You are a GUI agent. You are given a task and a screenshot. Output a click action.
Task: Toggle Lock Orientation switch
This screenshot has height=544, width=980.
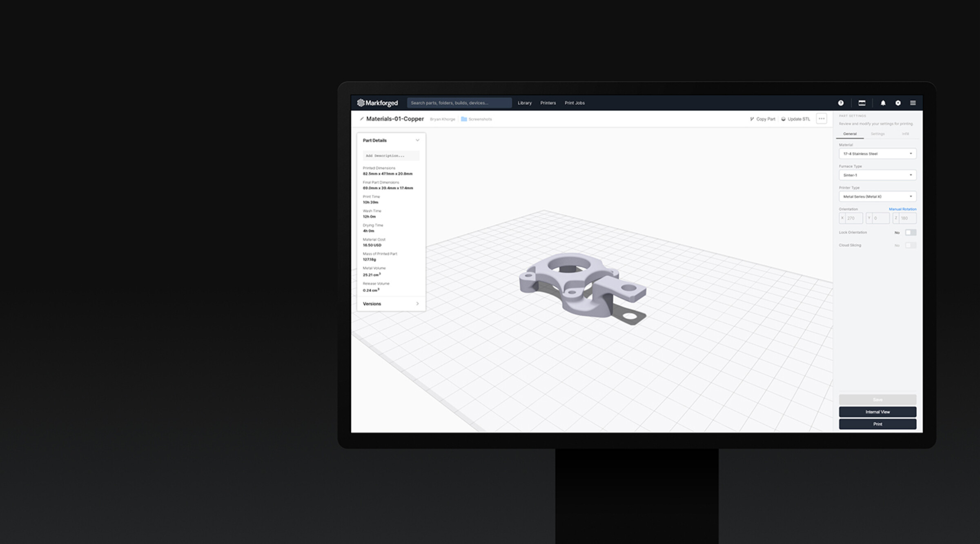click(911, 232)
